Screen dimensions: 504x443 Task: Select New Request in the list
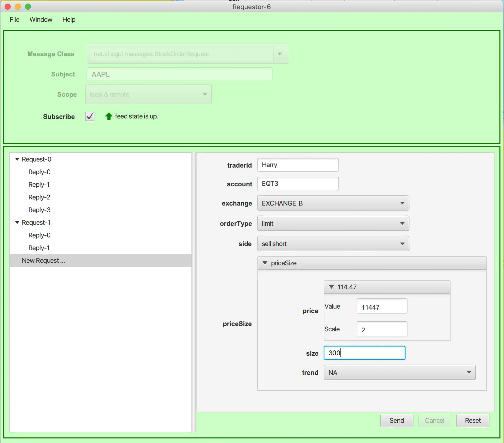[x=43, y=260]
